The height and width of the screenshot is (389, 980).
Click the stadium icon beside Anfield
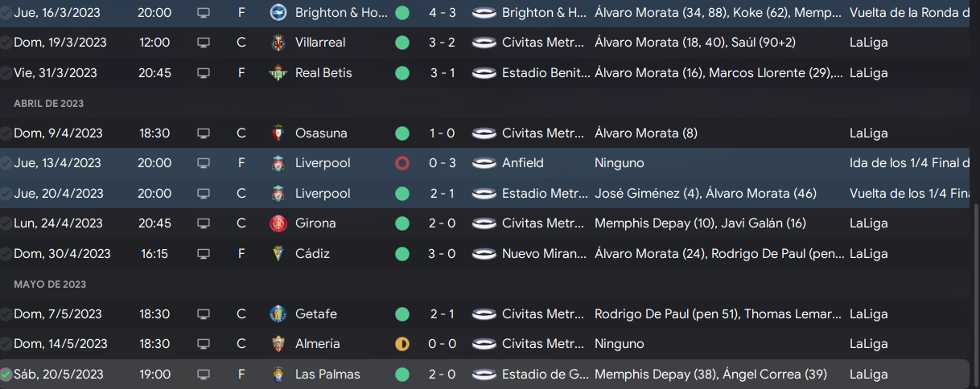point(484,163)
